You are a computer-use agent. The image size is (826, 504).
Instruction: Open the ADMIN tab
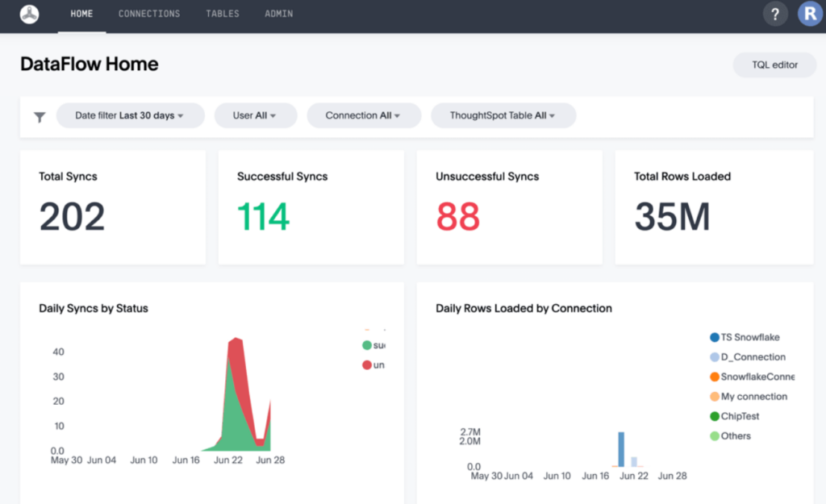(x=278, y=14)
